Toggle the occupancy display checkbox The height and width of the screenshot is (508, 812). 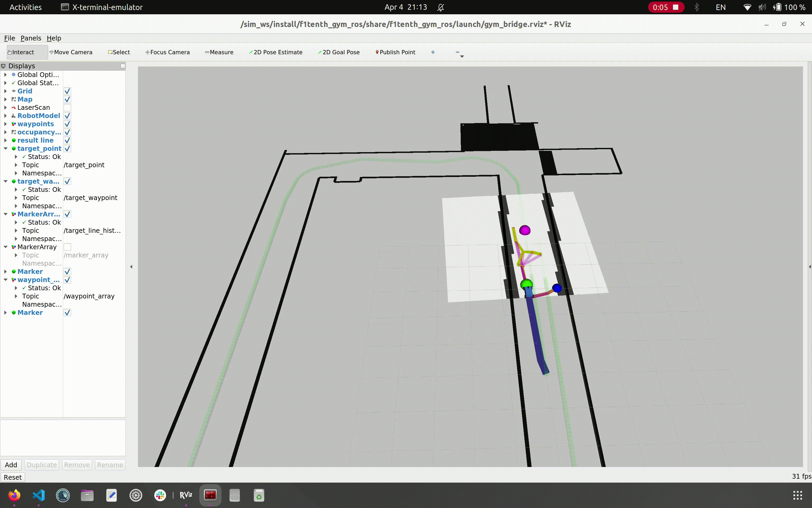[67, 132]
